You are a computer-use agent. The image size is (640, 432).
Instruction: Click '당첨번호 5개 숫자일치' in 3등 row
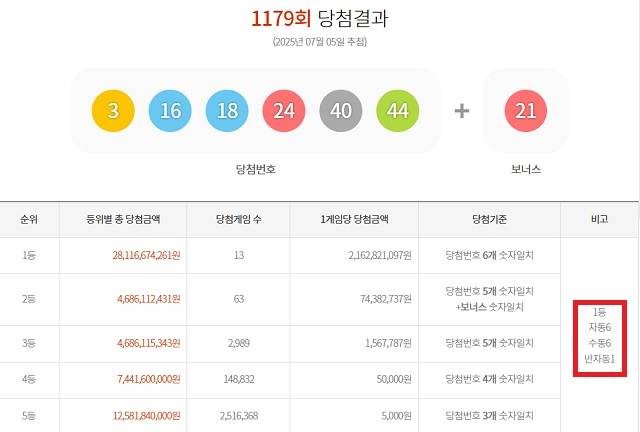(x=489, y=343)
